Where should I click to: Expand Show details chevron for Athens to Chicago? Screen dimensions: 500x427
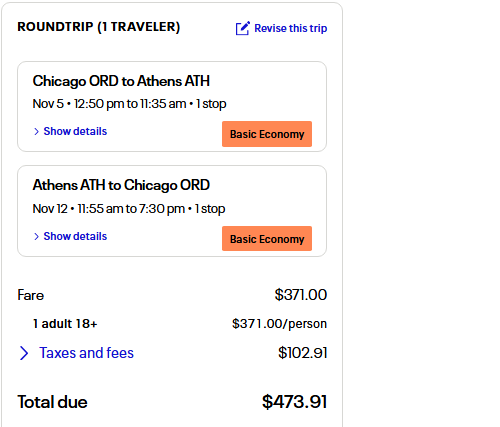[36, 236]
